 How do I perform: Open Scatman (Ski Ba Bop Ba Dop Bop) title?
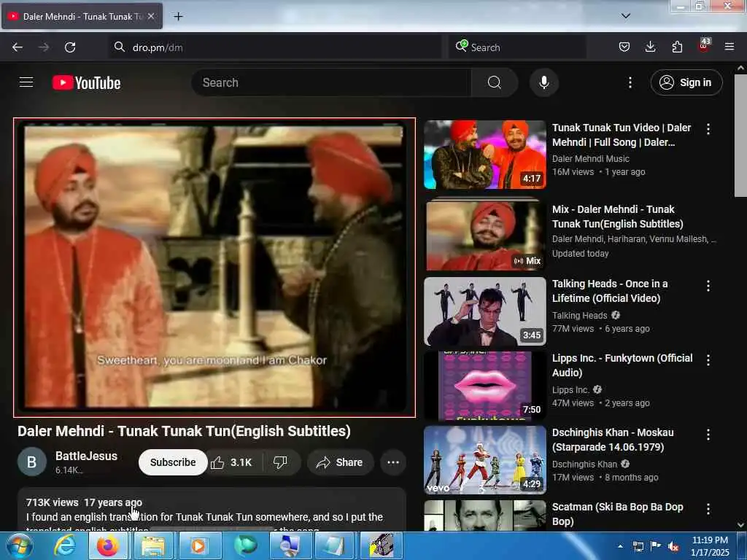click(x=617, y=514)
